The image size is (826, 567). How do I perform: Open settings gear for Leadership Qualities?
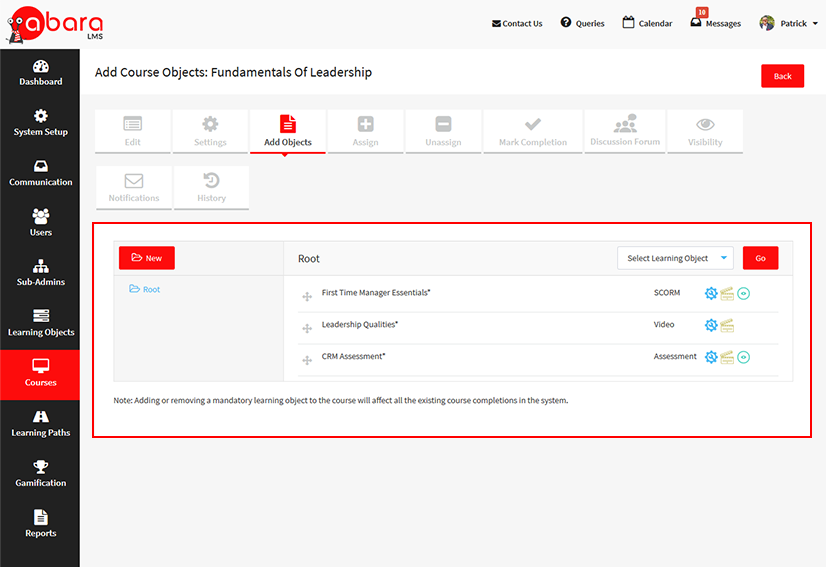coord(711,325)
